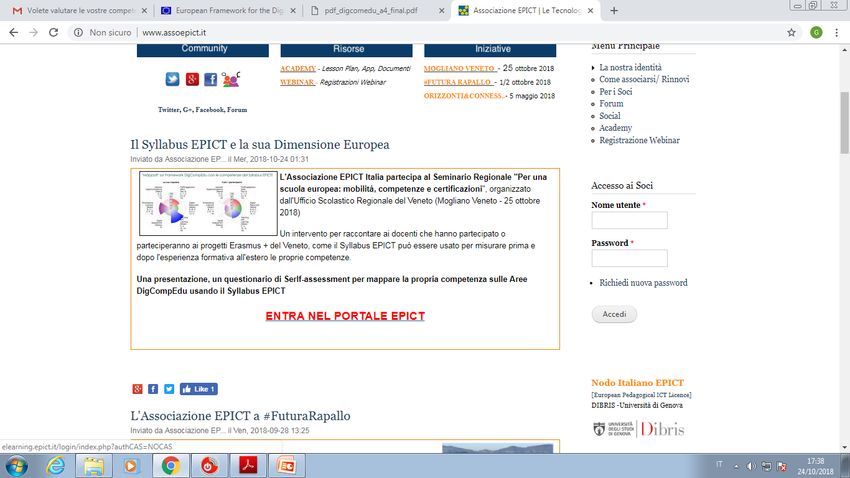Open the Forum people icon under Community
The image size is (850, 478).
[x=231, y=79]
